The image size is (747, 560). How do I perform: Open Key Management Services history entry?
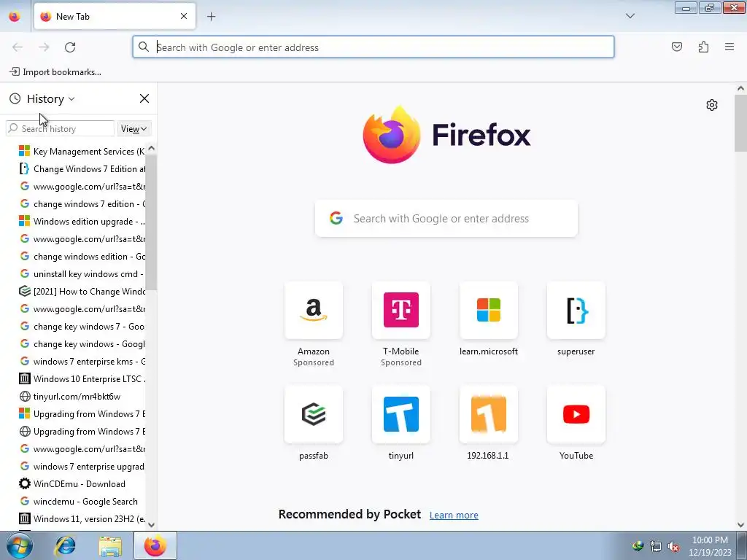(x=81, y=152)
